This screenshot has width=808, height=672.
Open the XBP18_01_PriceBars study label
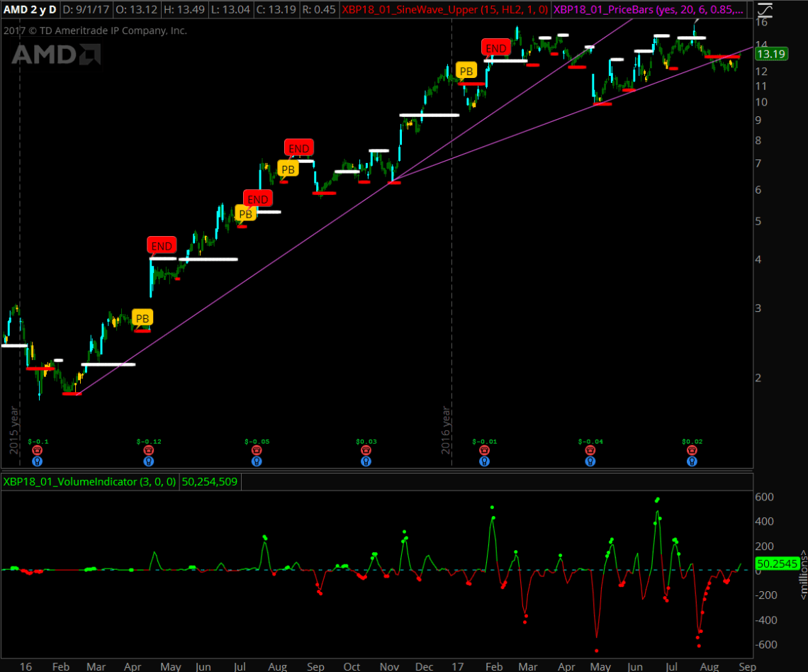(x=649, y=10)
